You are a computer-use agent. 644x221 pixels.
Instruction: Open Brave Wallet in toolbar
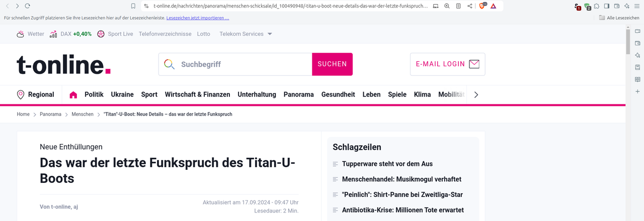pyautogui.click(x=617, y=6)
